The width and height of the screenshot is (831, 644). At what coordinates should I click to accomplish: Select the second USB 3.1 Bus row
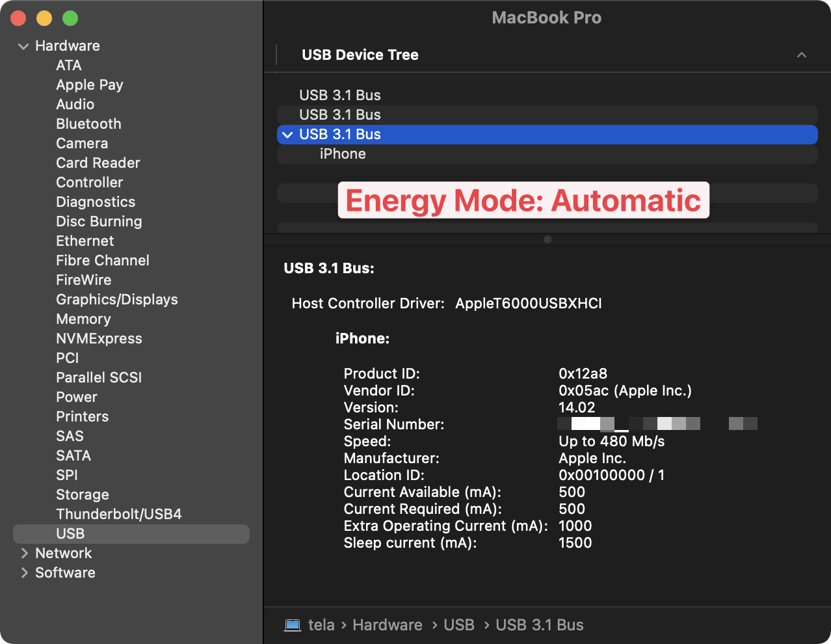[547, 115]
